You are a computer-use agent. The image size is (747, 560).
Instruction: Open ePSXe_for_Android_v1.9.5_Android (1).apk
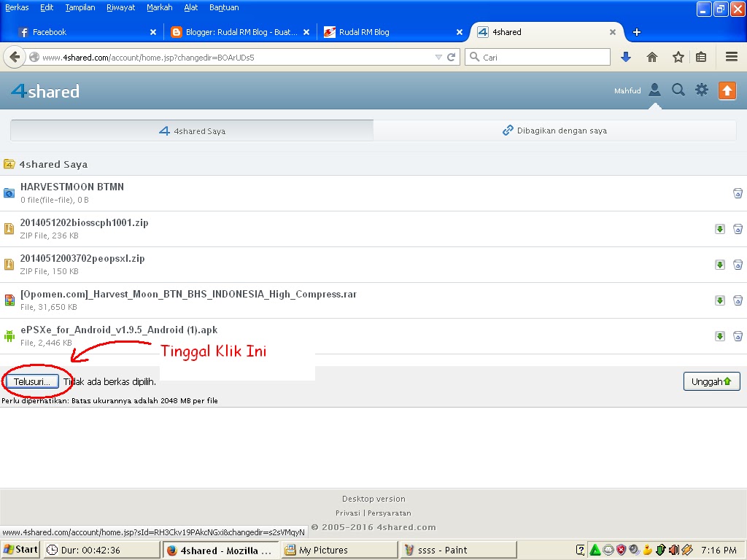[119, 330]
